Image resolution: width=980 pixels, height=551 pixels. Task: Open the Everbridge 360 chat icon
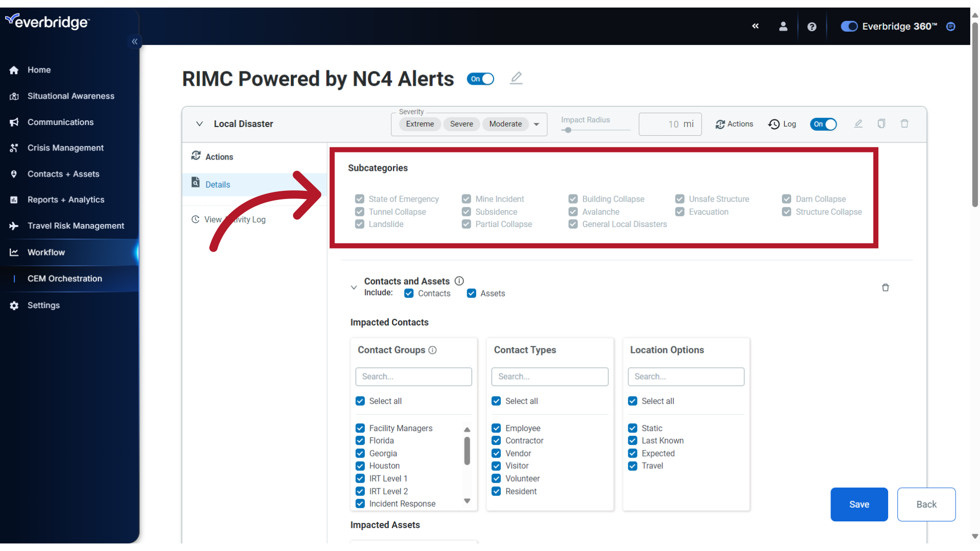coord(950,27)
